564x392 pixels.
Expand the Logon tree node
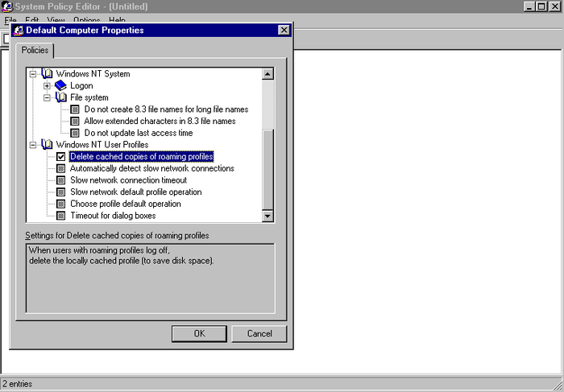coord(48,86)
